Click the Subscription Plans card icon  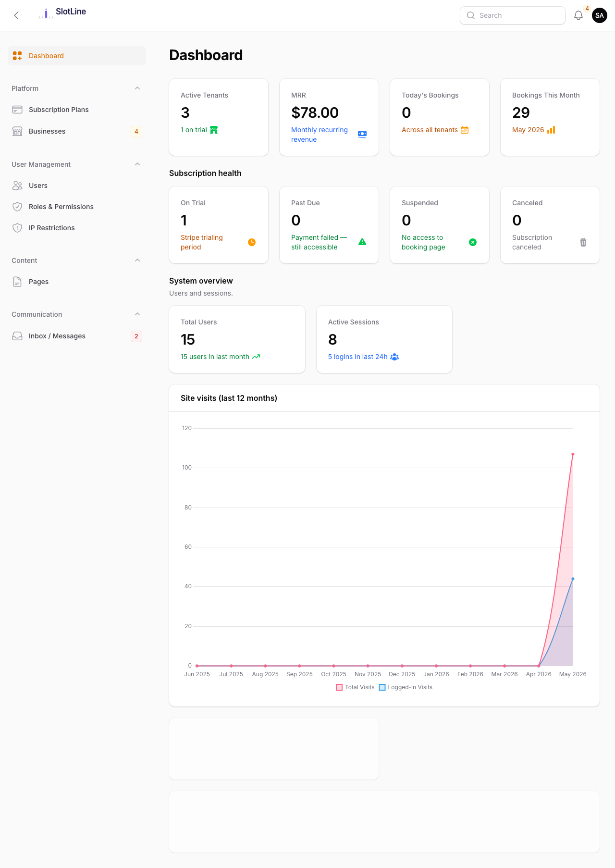pyautogui.click(x=17, y=110)
